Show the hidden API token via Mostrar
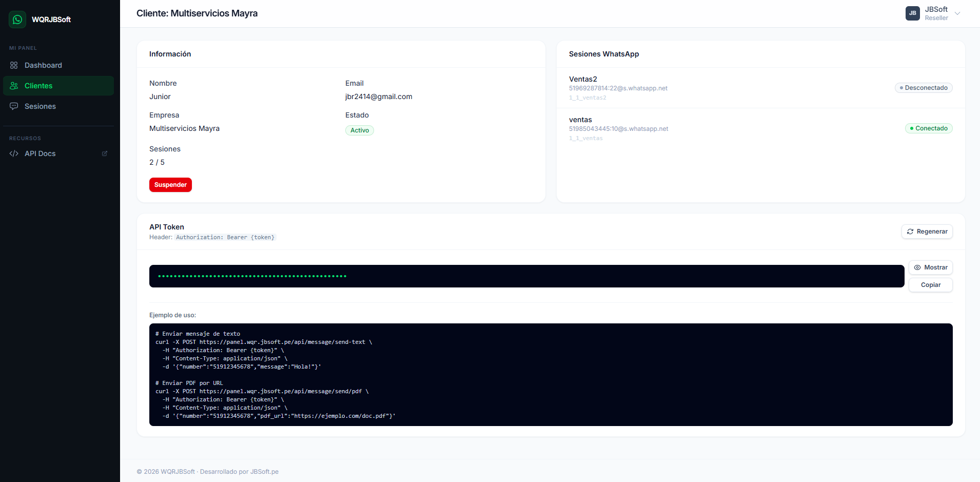Viewport: 980px width, 482px height. tap(930, 267)
